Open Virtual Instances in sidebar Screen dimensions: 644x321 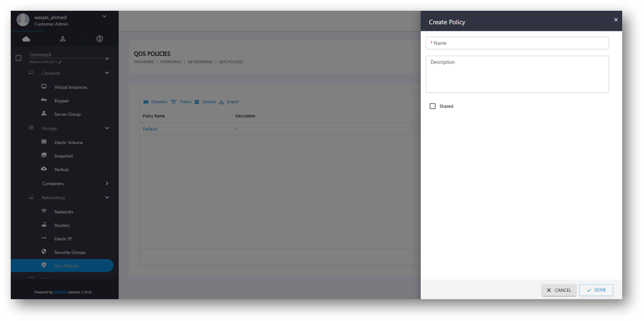(70, 87)
